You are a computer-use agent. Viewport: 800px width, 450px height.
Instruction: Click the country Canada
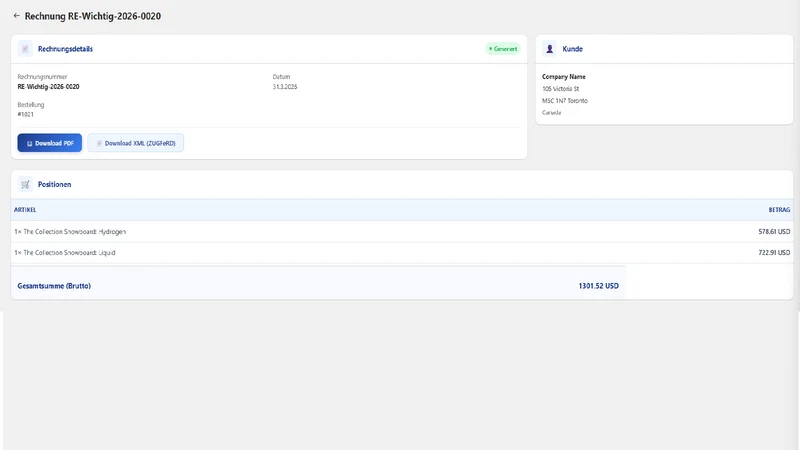coord(552,112)
